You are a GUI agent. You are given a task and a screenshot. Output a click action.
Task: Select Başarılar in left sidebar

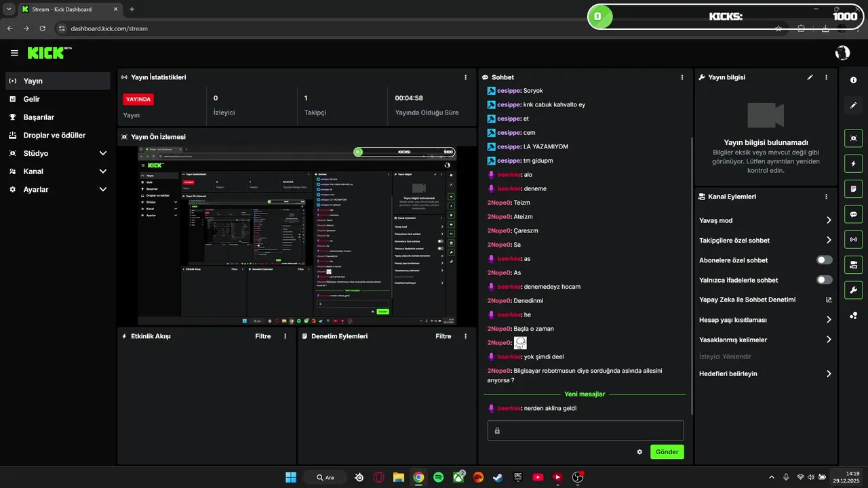click(57, 117)
